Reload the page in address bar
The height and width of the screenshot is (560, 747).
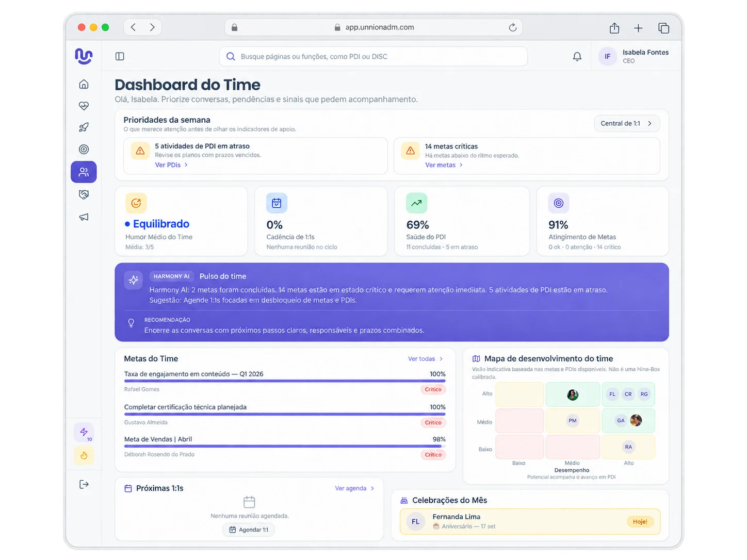[512, 27]
